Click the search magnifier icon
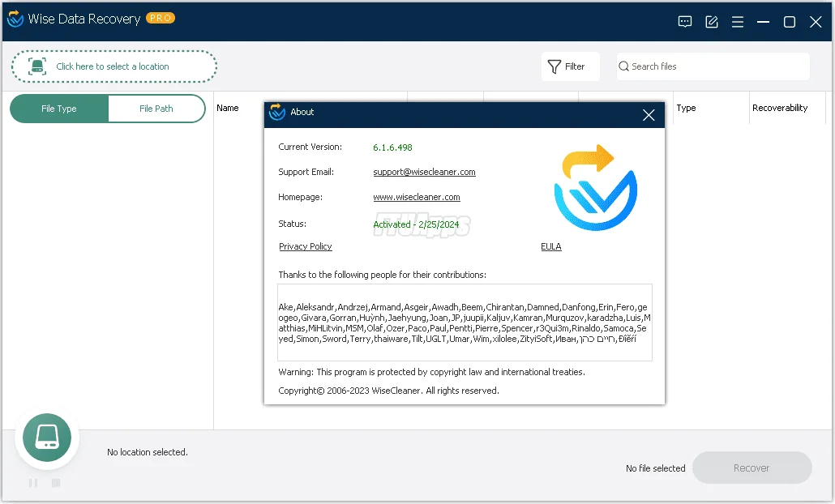835x504 pixels. pyautogui.click(x=623, y=66)
